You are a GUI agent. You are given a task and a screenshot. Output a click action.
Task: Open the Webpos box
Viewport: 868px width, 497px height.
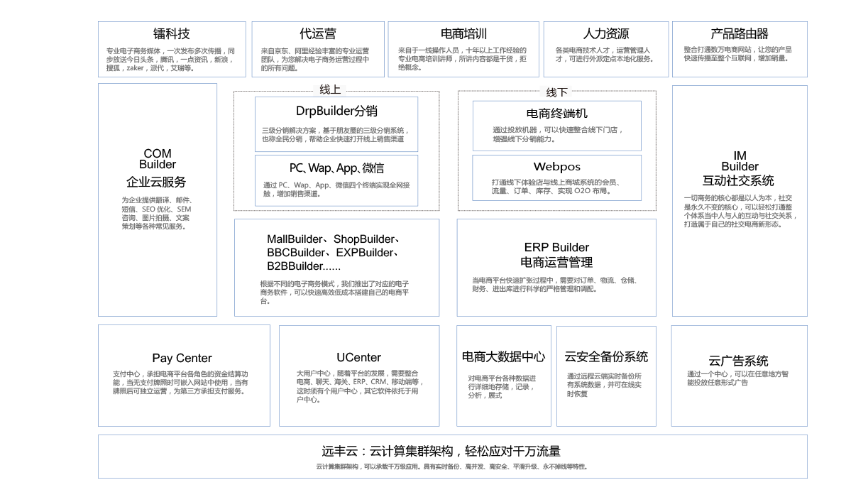tap(557, 177)
